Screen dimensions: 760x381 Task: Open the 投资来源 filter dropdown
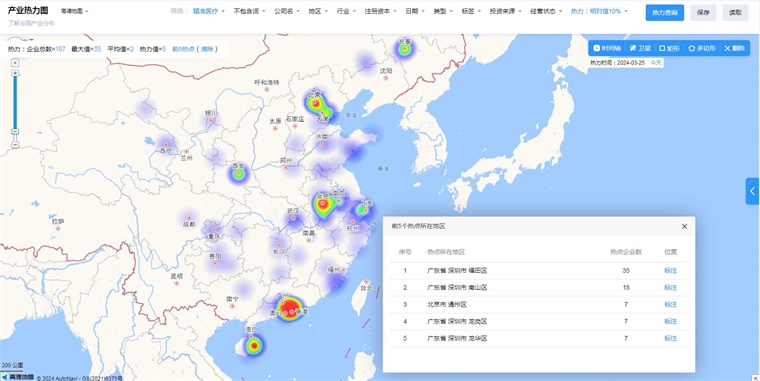point(506,11)
